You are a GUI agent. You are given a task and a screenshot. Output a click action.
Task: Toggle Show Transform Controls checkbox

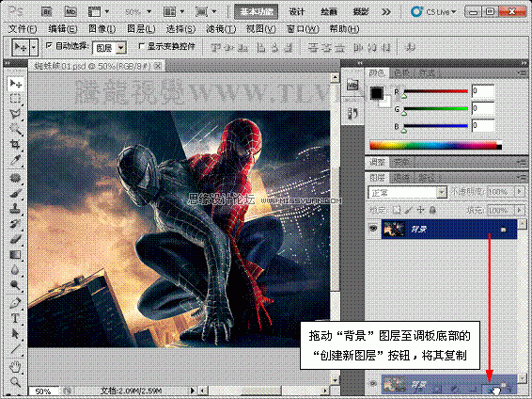(x=142, y=45)
